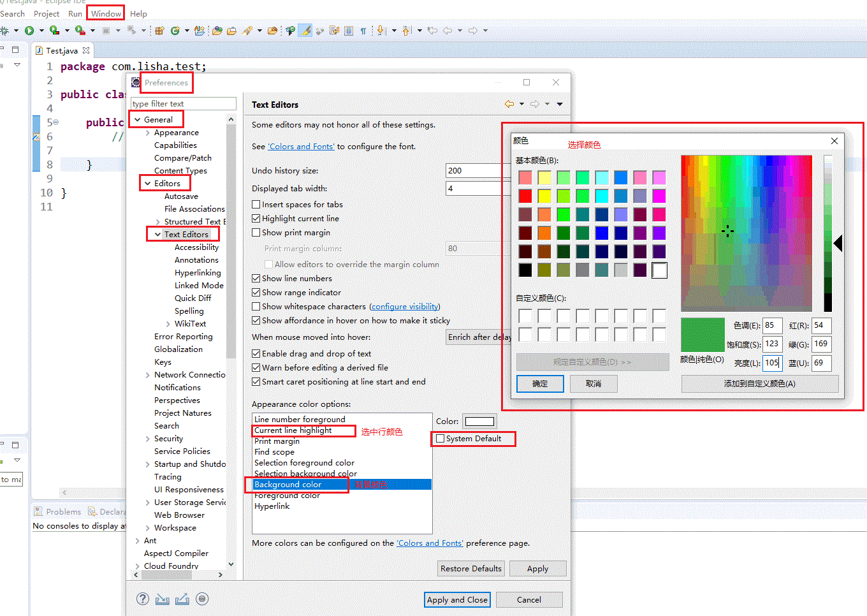Click the Open Type icon in toolbar
The width and height of the screenshot is (867, 616).
pyautogui.click(x=217, y=30)
